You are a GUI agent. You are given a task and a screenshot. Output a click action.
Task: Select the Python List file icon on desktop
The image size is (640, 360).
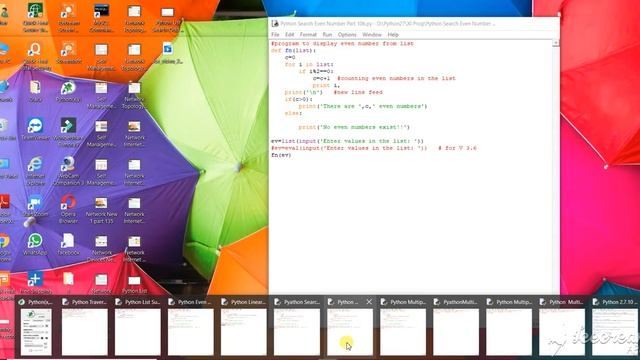(134, 284)
